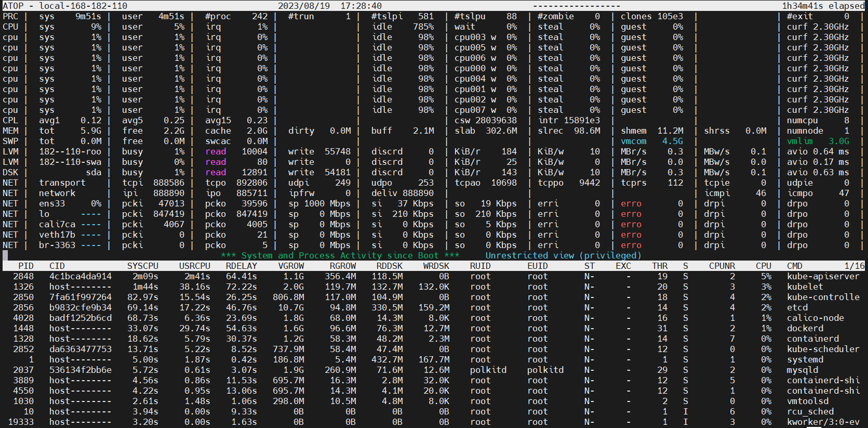
Task: Click the Unrestricted view (privileged) text
Action: tap(564, 255)
